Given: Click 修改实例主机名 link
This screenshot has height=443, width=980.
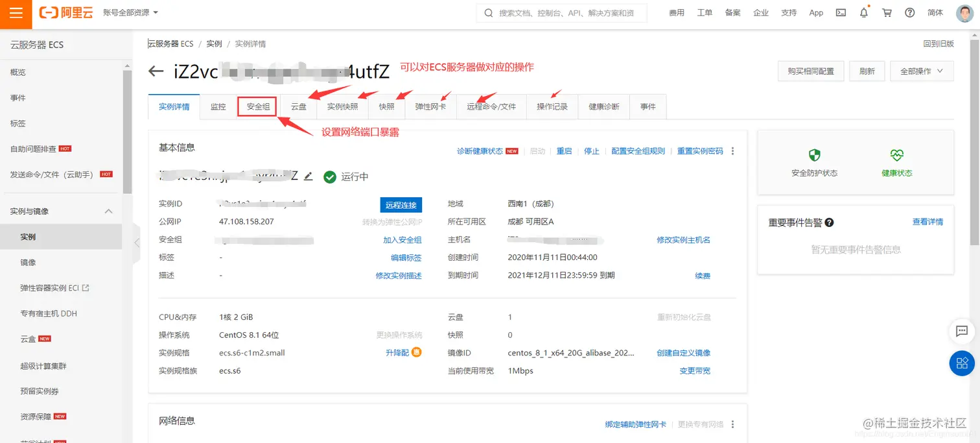Looking at the screenshot, I should point(683,240).
